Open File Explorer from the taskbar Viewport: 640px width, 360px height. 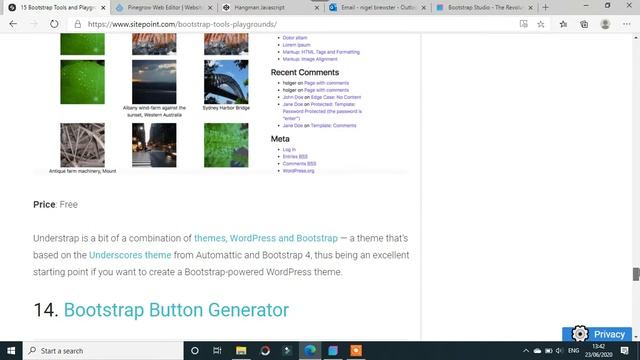(241, 351)
